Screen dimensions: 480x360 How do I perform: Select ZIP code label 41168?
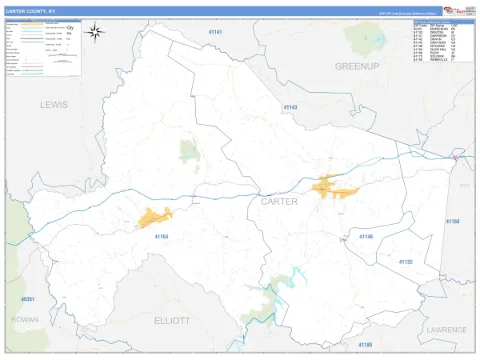click(453, 221)
